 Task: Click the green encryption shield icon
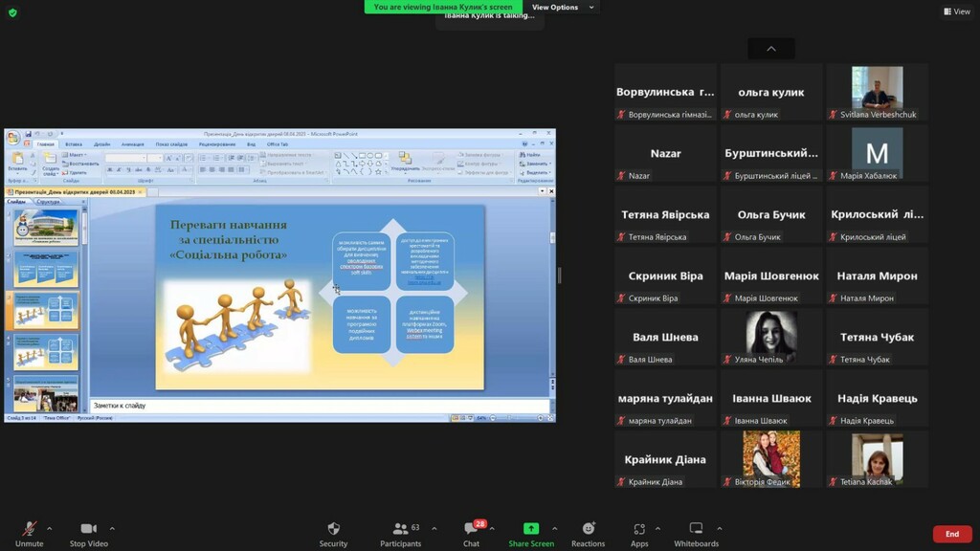pyautogui.click(x=12, y=12)
